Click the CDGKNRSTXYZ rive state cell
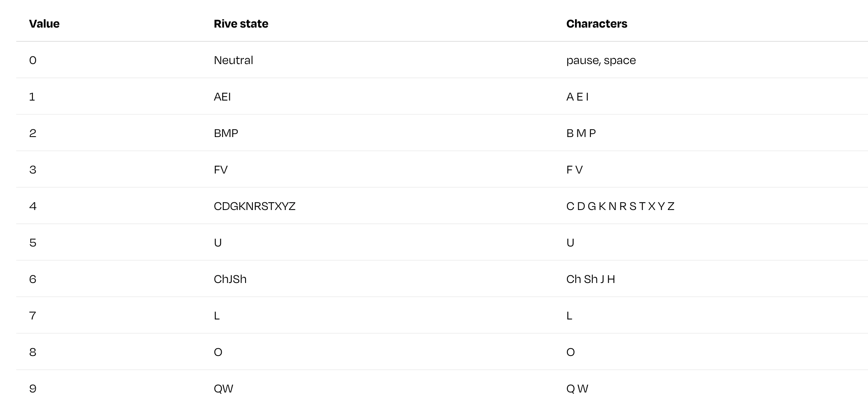 (254, 206)
